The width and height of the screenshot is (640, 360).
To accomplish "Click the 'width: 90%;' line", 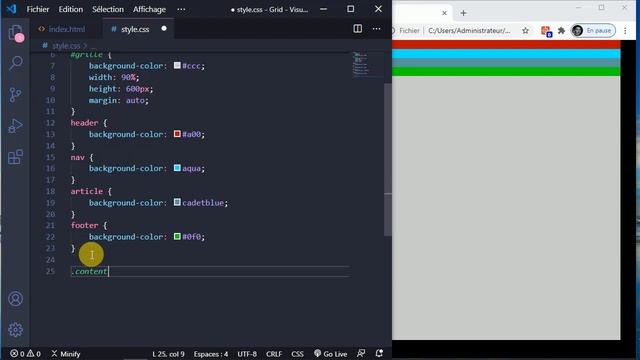I will pos(114,77).
